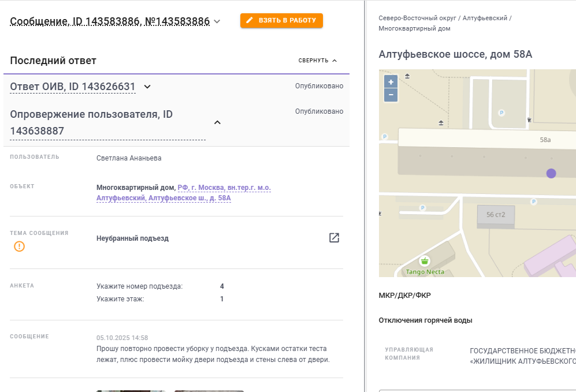Select the green Tango Necta map icon
The width and height of the screenshot is (576, 392).
click(x=425, y=261)
